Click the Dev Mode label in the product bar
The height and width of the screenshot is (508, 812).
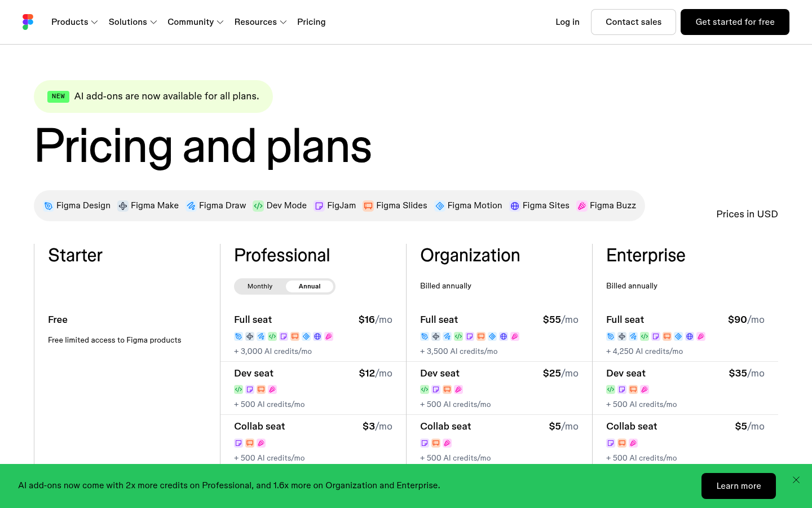286,205
